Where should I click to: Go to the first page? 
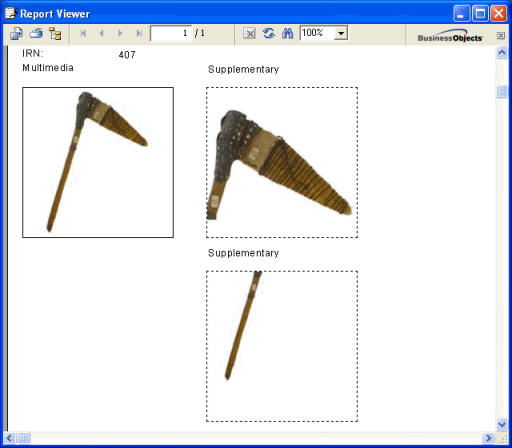tap(83, 33)
